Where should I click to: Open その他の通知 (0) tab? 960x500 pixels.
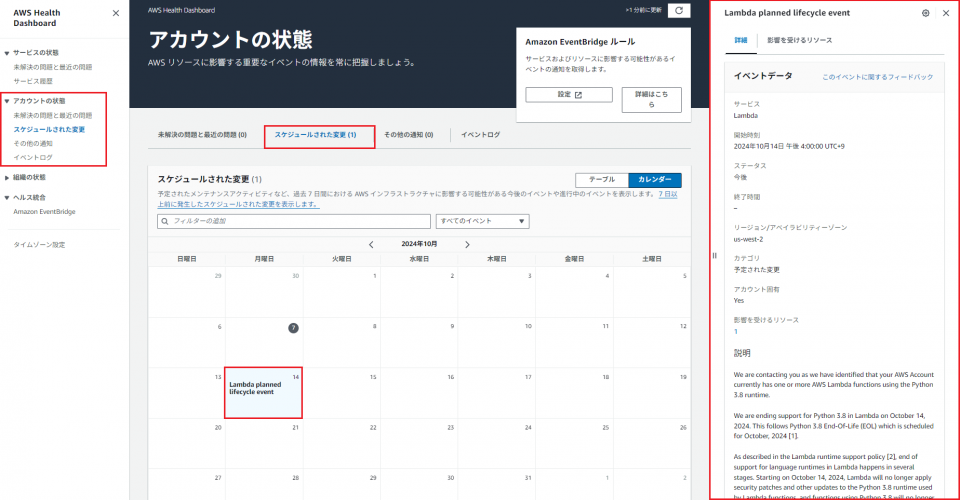[408, 135]
